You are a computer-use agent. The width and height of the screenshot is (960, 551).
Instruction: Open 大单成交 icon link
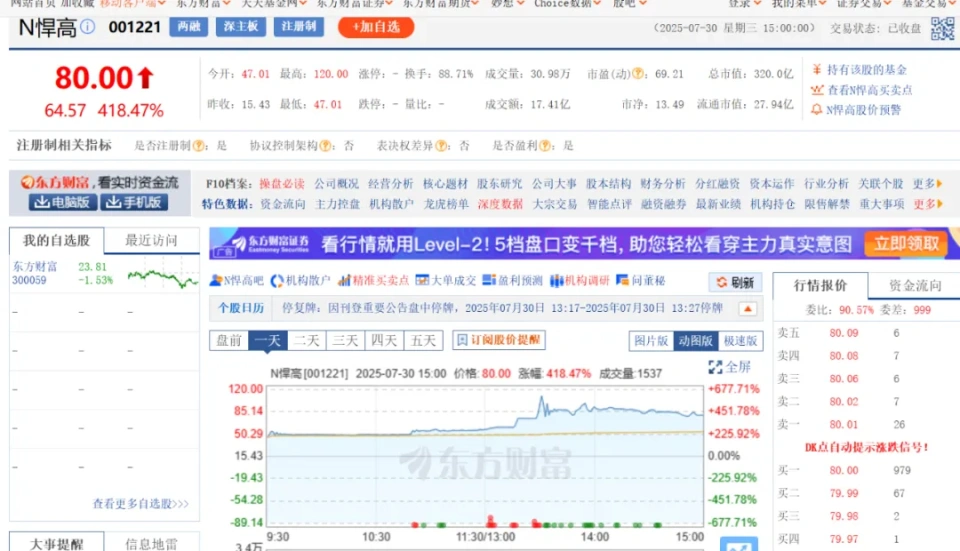pos(445,280)
